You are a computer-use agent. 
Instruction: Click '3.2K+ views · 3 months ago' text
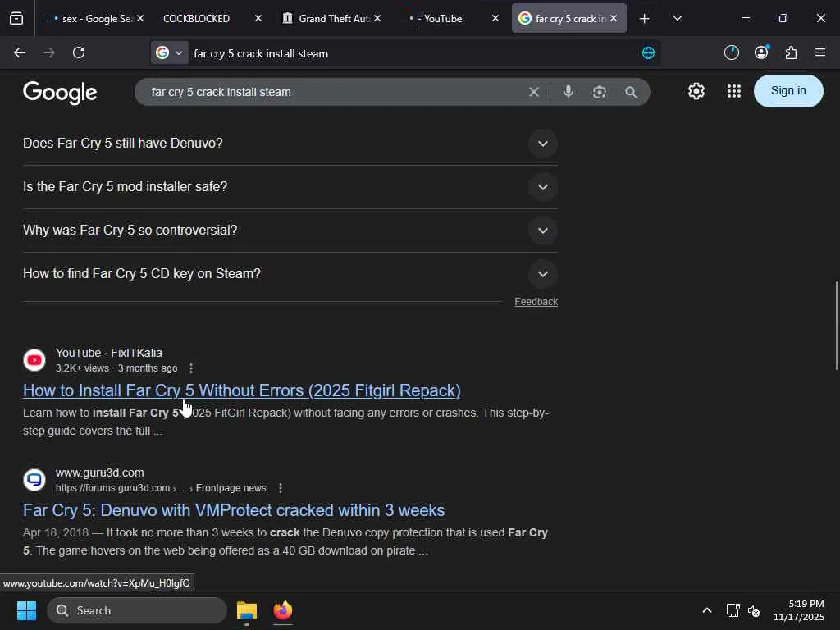[116, 368]
